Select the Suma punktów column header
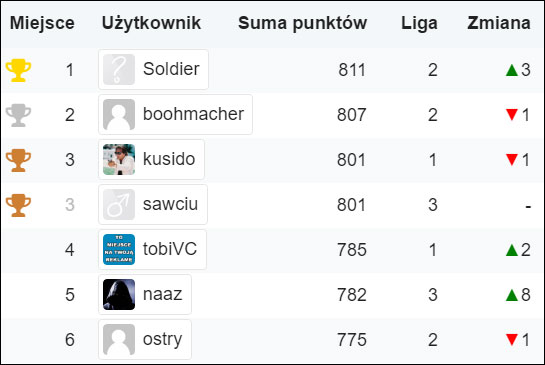Screen dimensions: 545x365 tap(302, 23)
